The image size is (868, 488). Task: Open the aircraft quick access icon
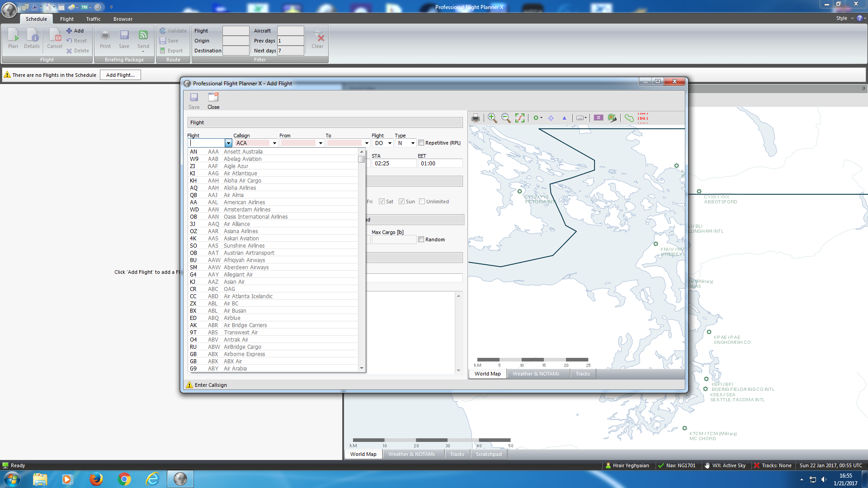[35, 7]
